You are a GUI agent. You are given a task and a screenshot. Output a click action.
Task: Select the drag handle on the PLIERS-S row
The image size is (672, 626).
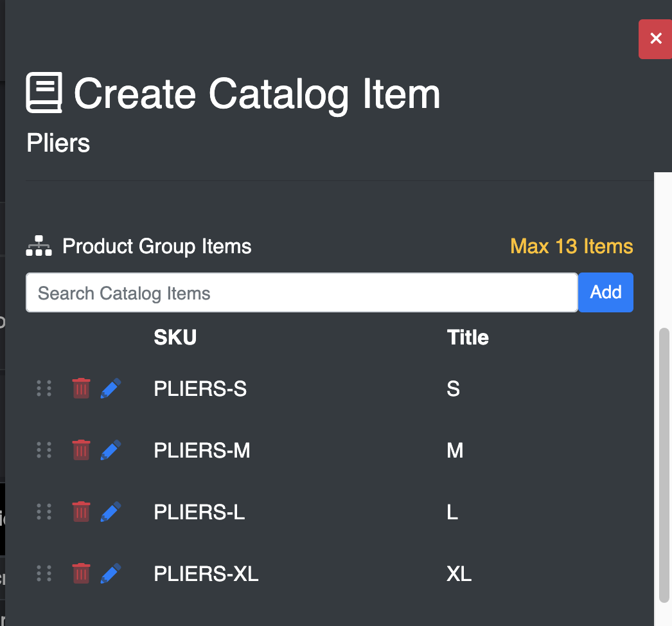44,388
